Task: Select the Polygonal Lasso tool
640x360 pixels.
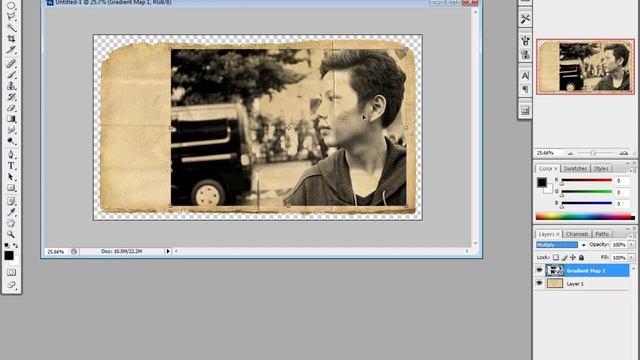Action: tap(11, 17)
